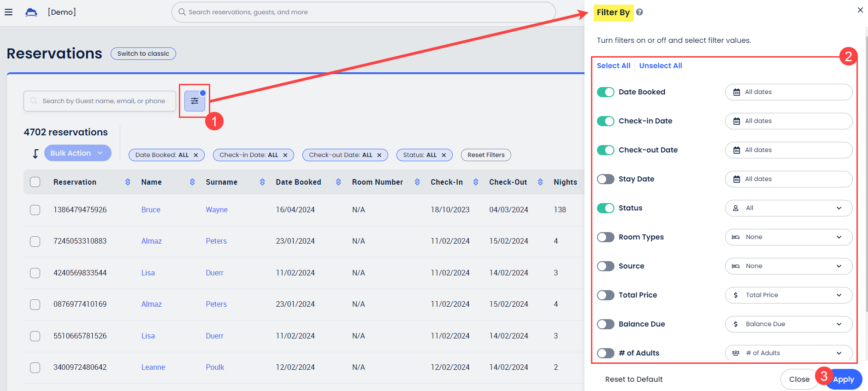
Task: Click the app logo icon
Action: (x=31, y=12)
